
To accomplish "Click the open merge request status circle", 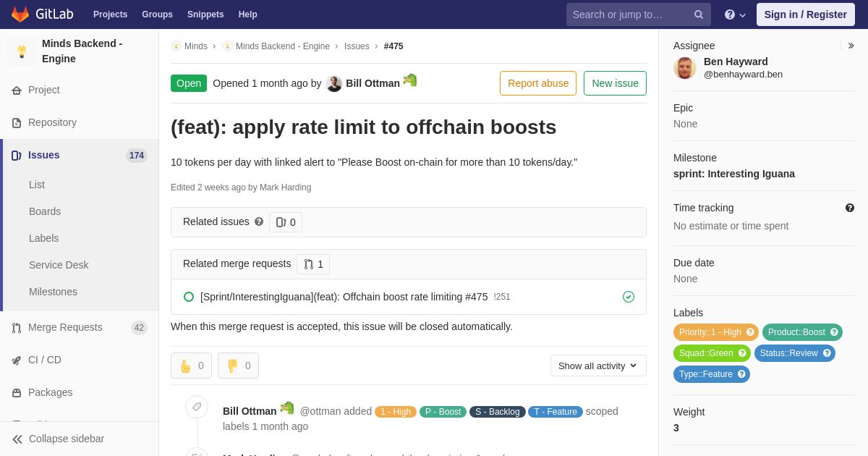I will [x=189, y=297].
